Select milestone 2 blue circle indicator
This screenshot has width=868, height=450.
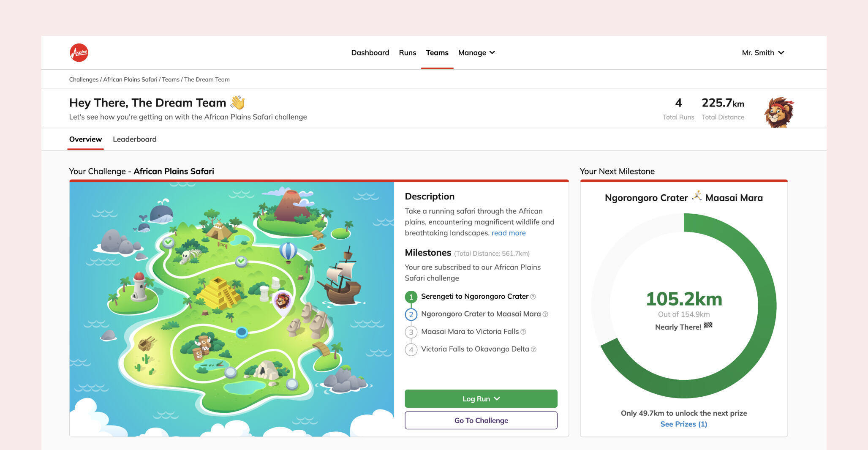(x=411, y=314)
